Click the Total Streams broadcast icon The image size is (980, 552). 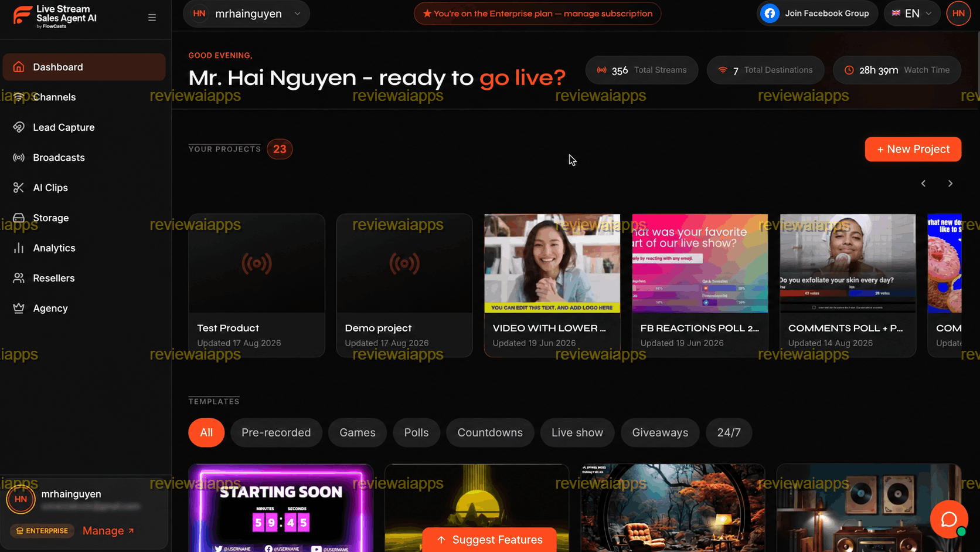pos(601,70)
